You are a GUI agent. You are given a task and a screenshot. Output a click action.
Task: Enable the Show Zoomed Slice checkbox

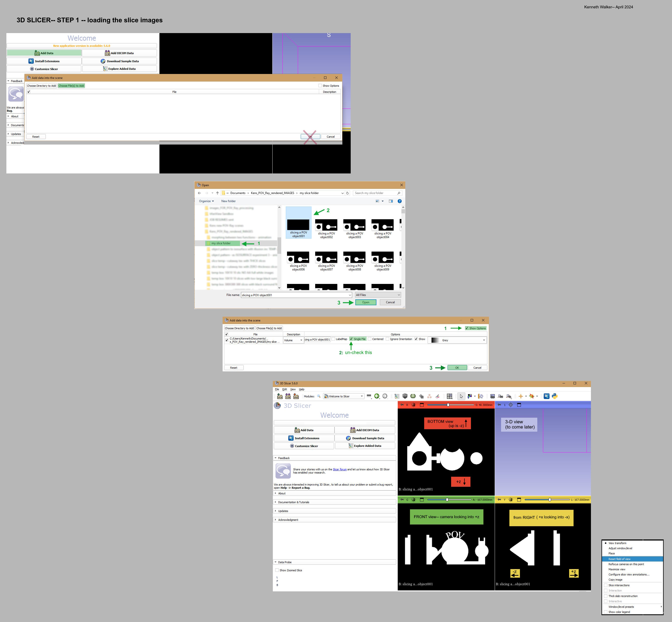click(x=277, y=570)
